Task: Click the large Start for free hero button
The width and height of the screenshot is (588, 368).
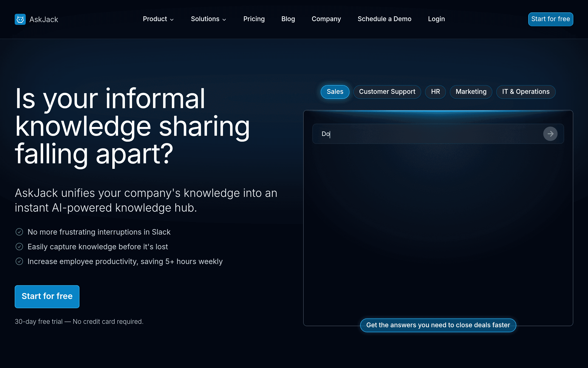Action: tap(47, 296)
